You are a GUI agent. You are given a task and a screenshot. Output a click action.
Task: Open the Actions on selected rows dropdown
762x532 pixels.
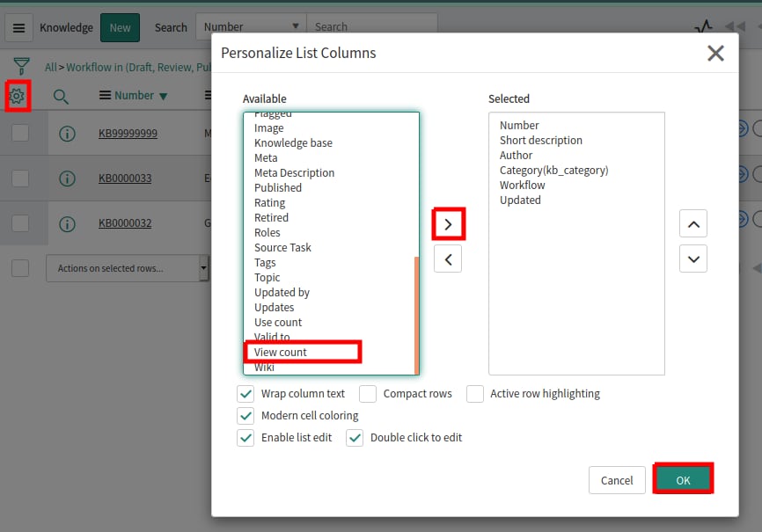pos(128,267)
